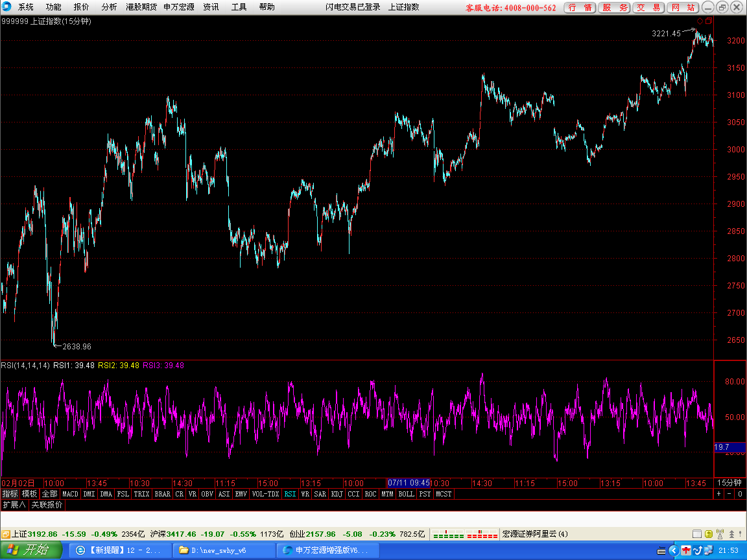Viewport: 747px width, 560px height.
Task: Open the 功能 menu
Action: coord(53,7)
